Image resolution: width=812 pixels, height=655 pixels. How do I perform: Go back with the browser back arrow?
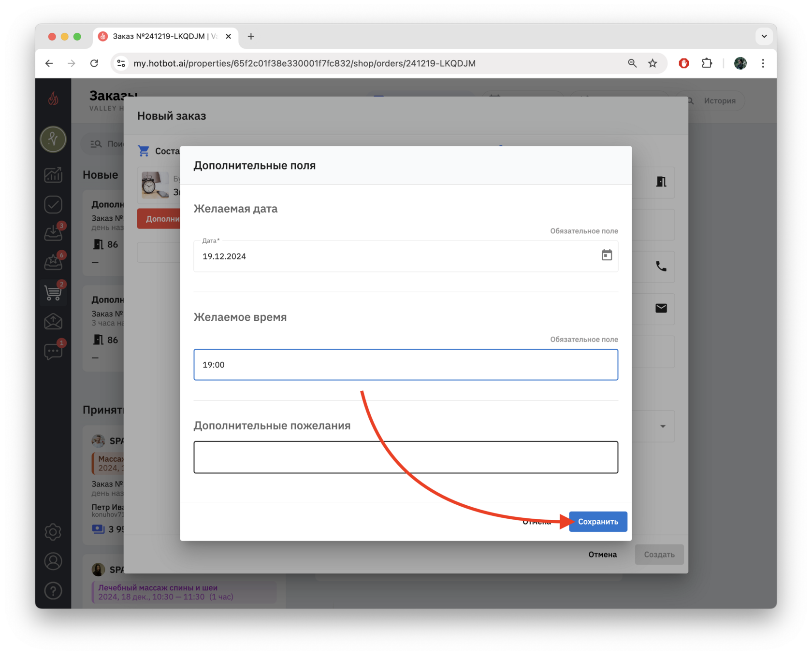(49, 63)
